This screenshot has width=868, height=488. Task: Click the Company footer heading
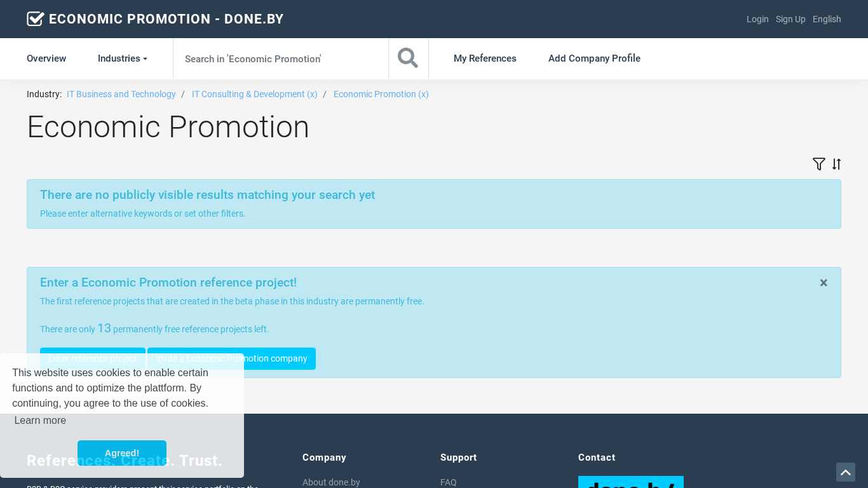(324, 457)
